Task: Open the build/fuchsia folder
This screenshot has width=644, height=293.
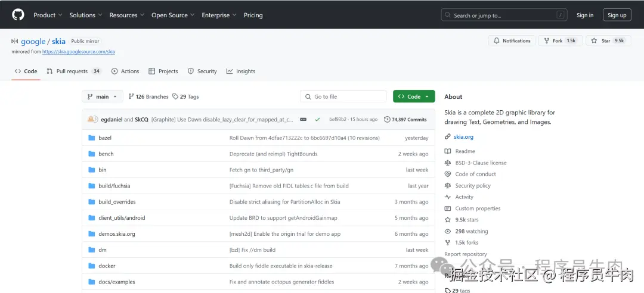Action: click(x=114, y=186)
